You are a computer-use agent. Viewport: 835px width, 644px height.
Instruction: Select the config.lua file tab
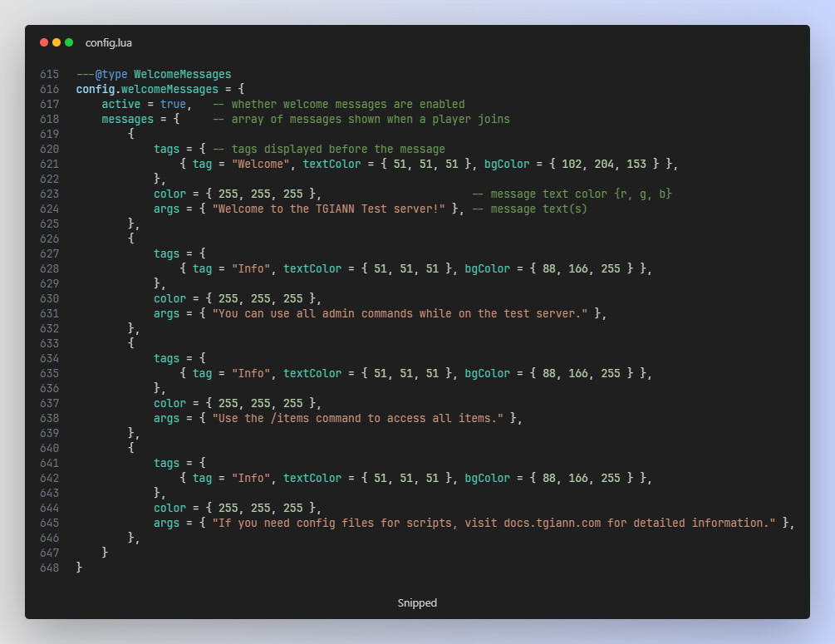[108, 42]
